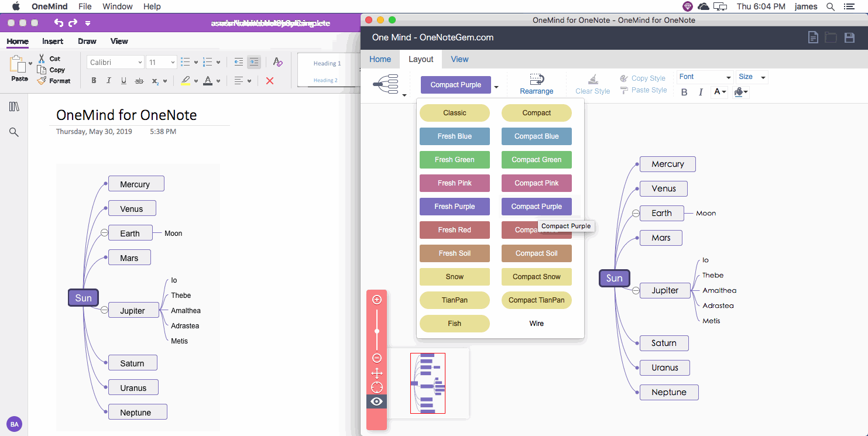Toggle Bold in OneNote ribbon
This screenshot has height=436, width=868.
pyautogui.click(x=94, y=81)
